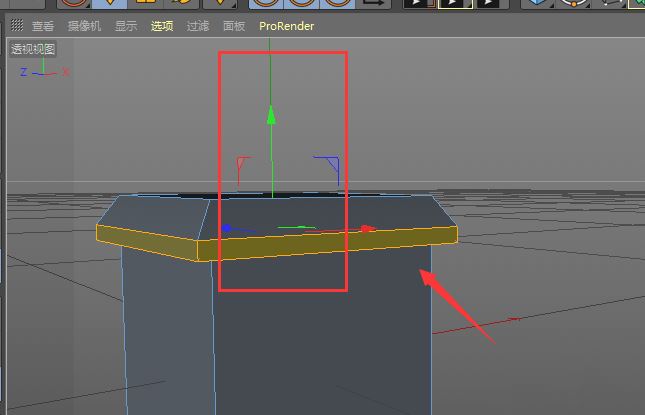
Task: Click the dark front face of the box
Action: (320, 330)
